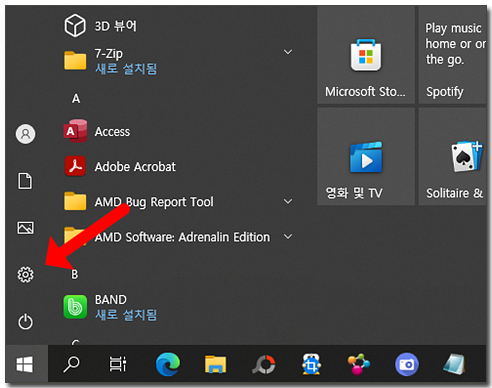The height and width of the screenshot is (388, 492).
Task: Open the Power options button
Action: click(25, 322)
